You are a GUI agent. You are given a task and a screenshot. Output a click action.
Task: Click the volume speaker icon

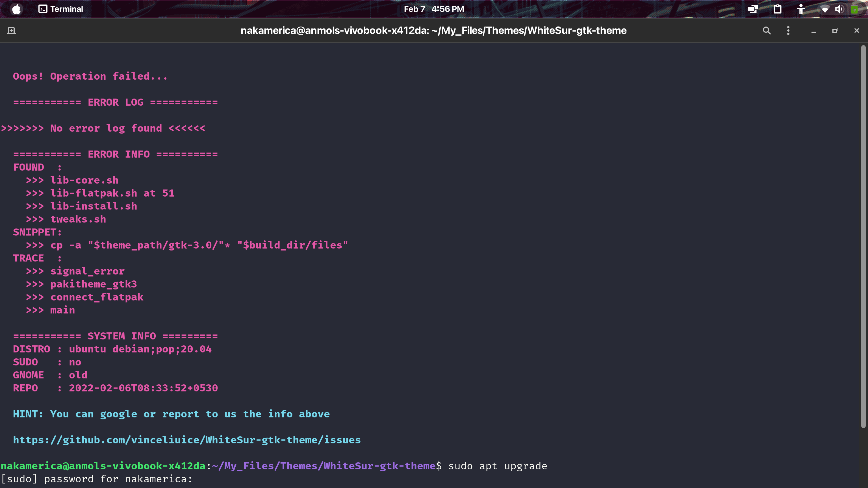click(839, 9)
